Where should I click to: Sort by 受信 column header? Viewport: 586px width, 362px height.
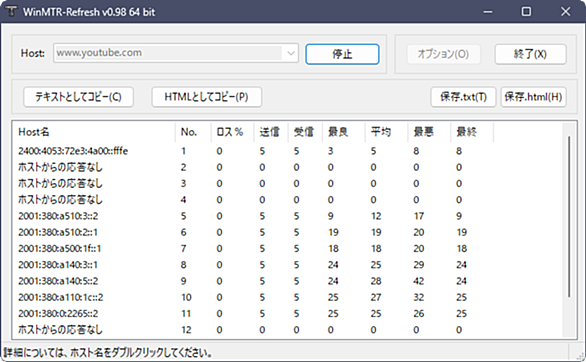(305, 132)
